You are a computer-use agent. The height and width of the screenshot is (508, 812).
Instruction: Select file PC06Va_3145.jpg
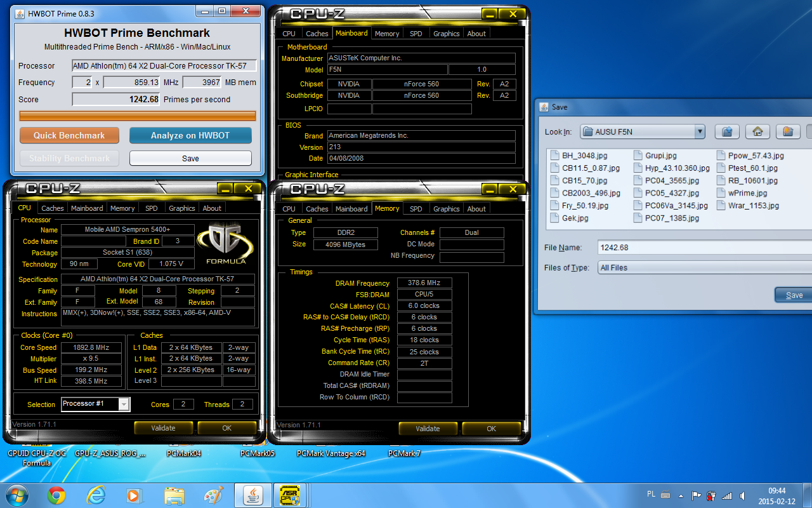(671, 206)
